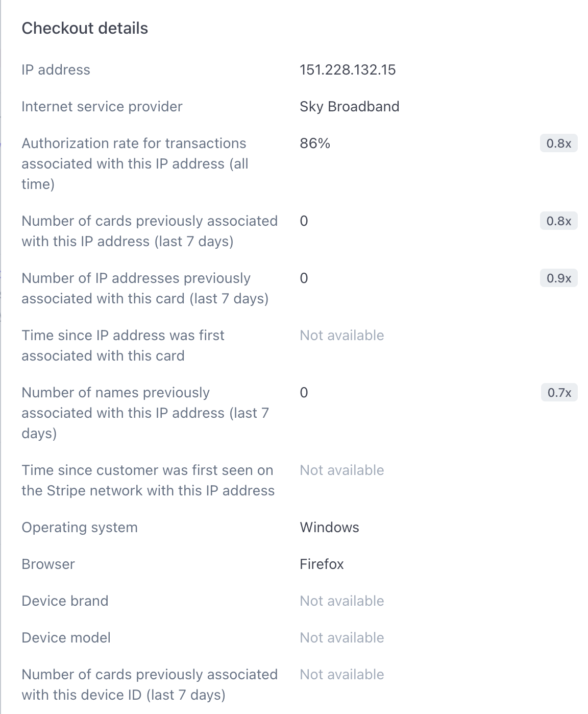The height and width of the screenshot is (714, 588).
Task: Click the 0.9x risk multiplier badge
Action: point(558,278)
